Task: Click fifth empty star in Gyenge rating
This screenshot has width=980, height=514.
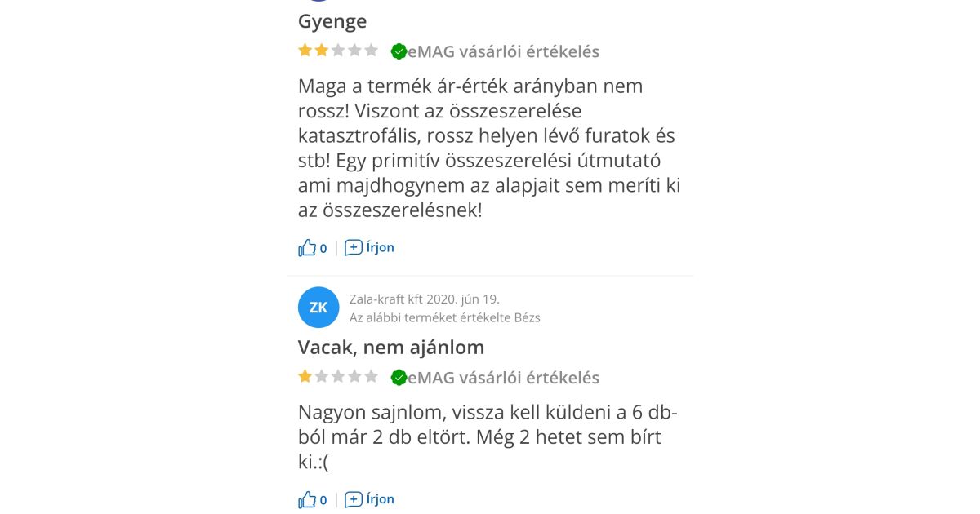Action: point(371,51)
